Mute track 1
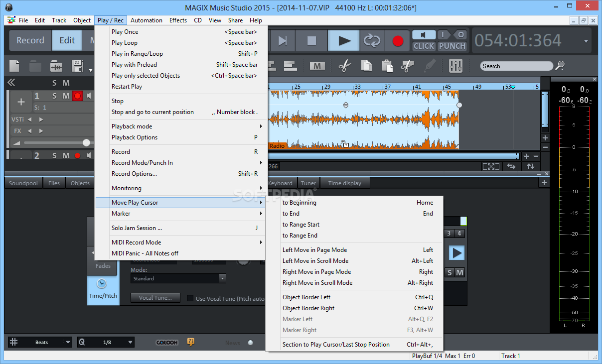The height and width of the screenshot is (364, 602). tap(66, 96)
